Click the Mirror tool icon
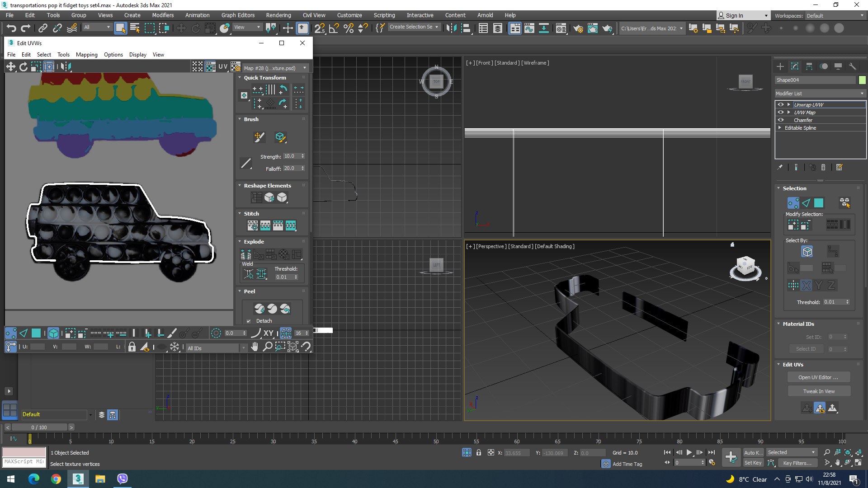Viewport: 868px width, 488px height. point(451,28)
